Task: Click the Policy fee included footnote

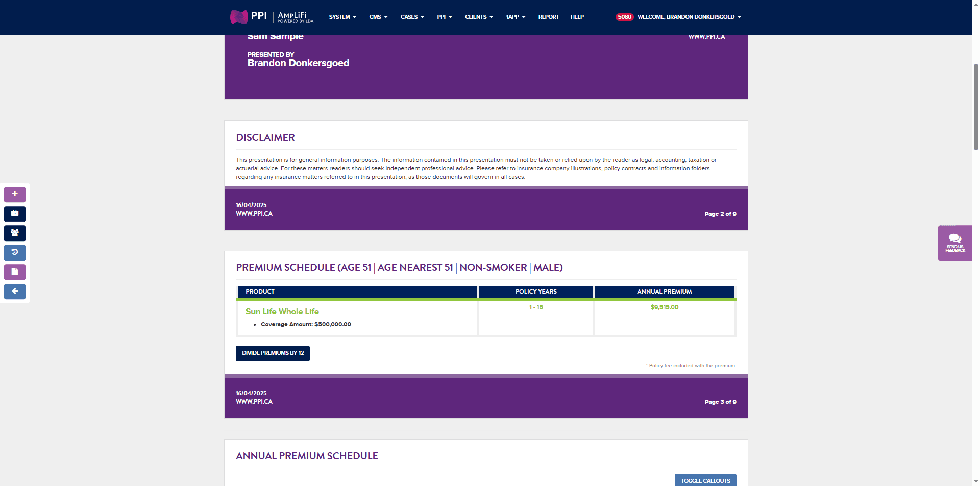Action: pos(691,366)
